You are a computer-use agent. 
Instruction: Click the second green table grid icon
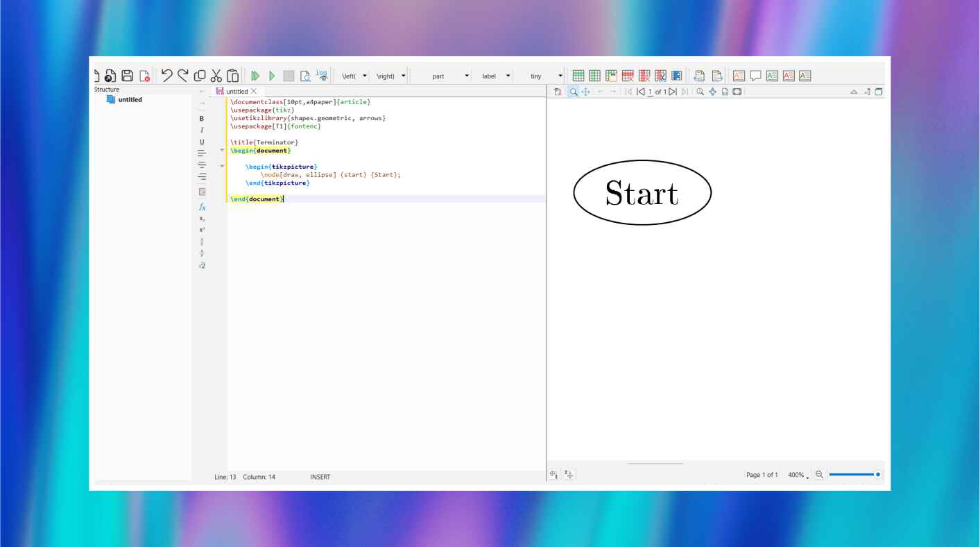(594, 76)
